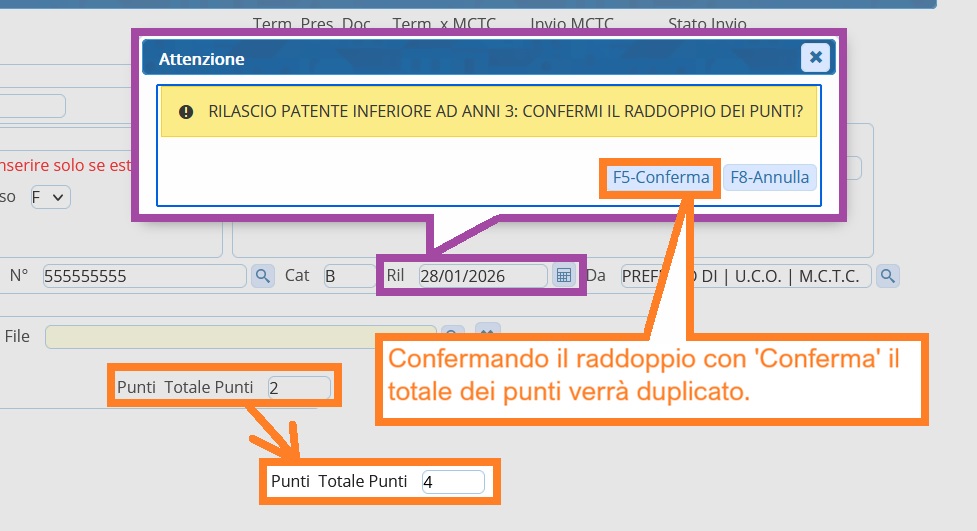Open the Sesso dropdown showing F
Image resolution: width=977 pixels, height=531 pixels.
[49, 197]
